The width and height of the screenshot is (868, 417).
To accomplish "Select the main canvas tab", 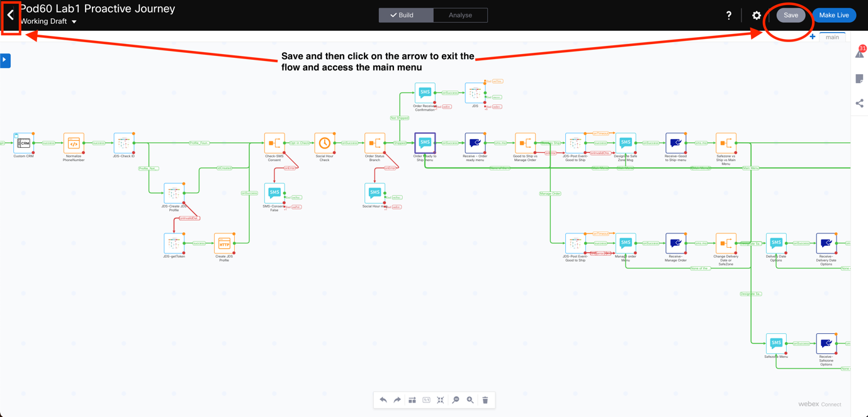I will (x=832, y=37).
